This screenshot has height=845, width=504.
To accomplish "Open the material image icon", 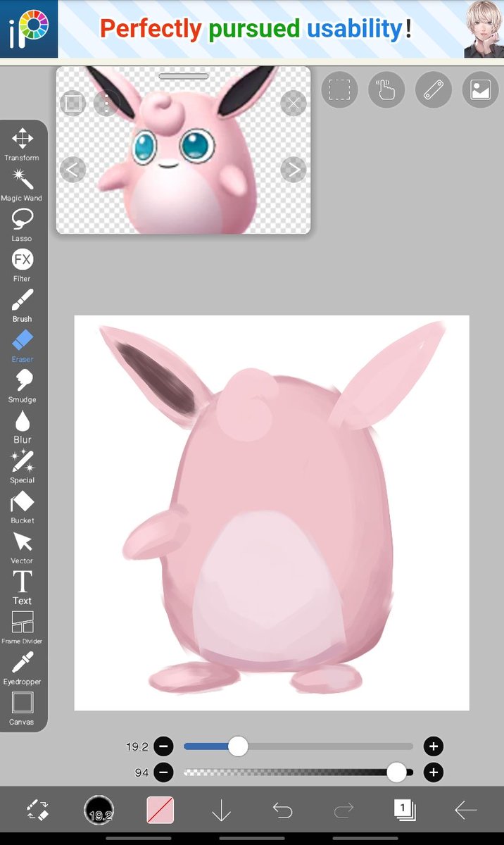I will coord(480,90).
